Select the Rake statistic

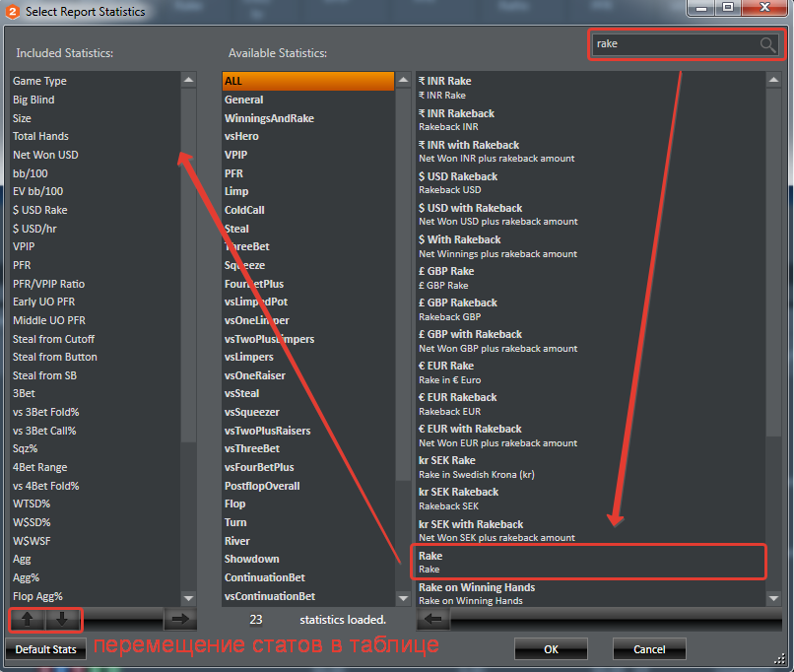click(x=587, y=562)
